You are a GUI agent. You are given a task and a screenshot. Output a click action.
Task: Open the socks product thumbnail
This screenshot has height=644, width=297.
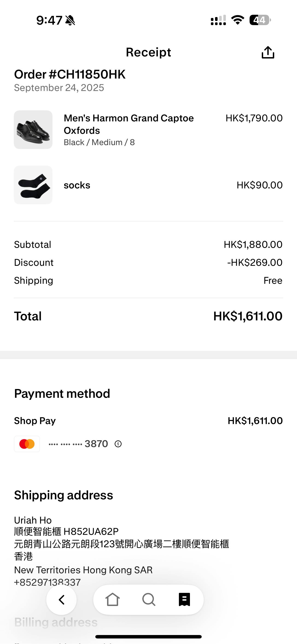point(33,185)
